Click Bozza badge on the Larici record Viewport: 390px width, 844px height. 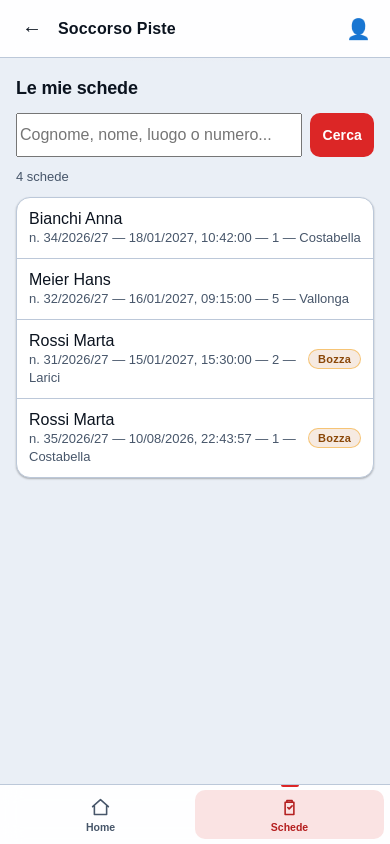pos(335,359)
